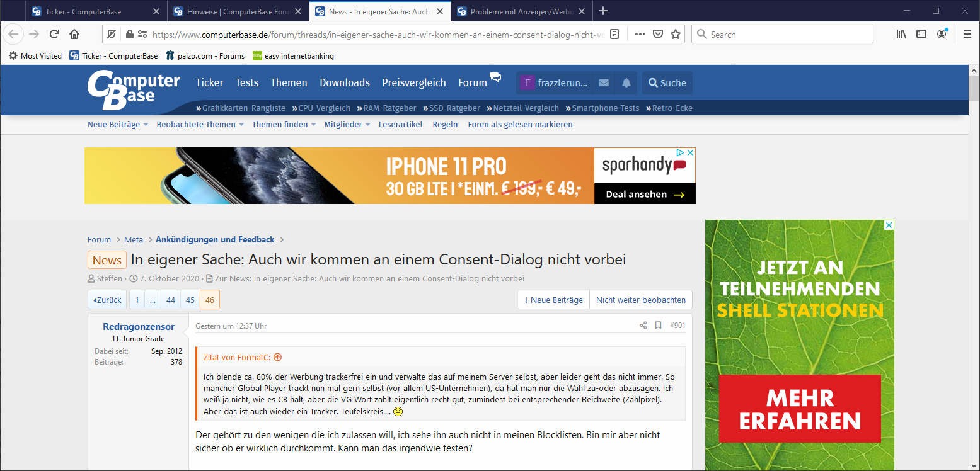This screenshot has width=980, height=471.
Task: Jump to FormatC's quoted post arrow icon
Action: click(277, 357)
